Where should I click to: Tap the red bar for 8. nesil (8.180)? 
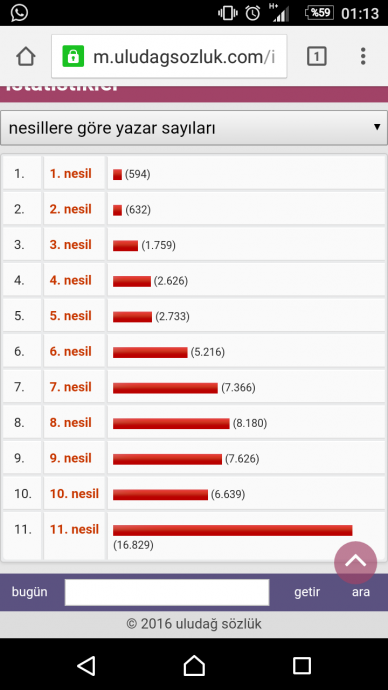(x=171, y=423)
